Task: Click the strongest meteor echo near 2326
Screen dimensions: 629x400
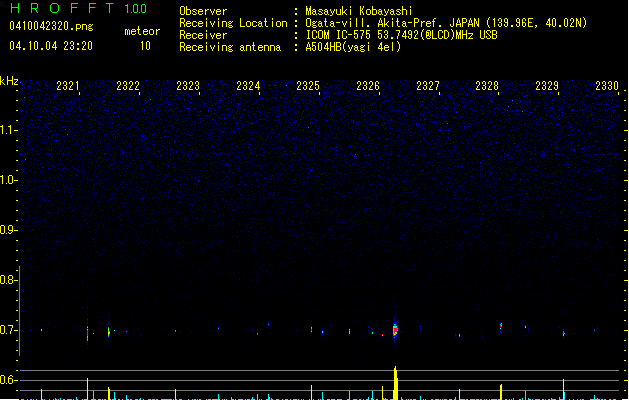Action: pos(395,330)
